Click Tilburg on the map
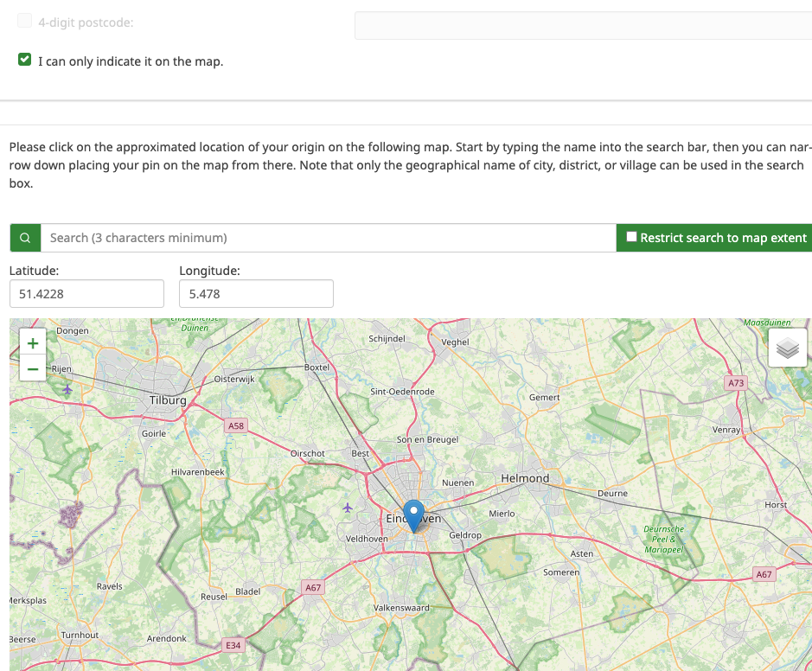Image resolution: width=812 pixels, height=671 pixels. (168, 400)
